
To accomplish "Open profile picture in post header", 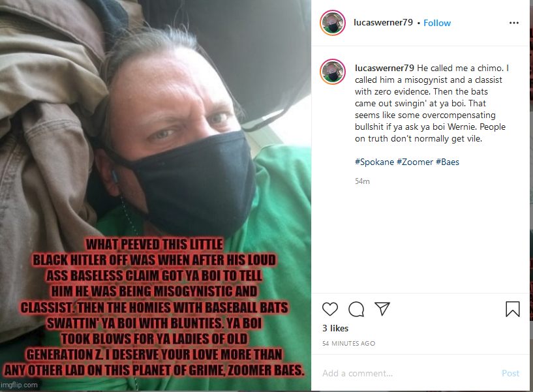I will (x=333, y=23).
